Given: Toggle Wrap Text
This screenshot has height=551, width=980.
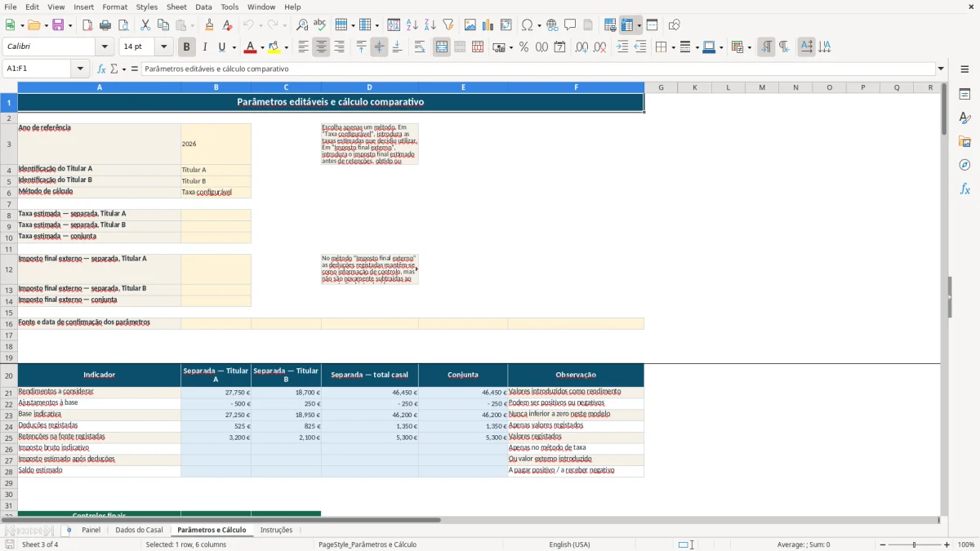Looking at the screenshot, I should 420,47.
